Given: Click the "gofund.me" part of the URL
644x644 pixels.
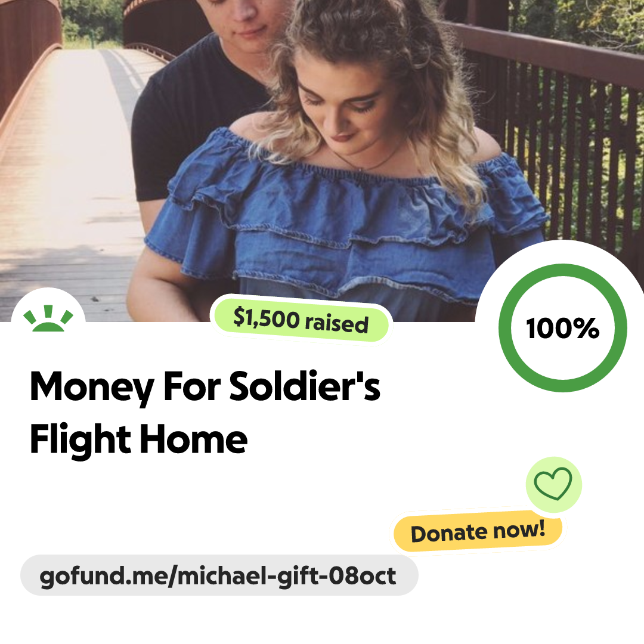Looking at the screenshot, I should point(104,576).
